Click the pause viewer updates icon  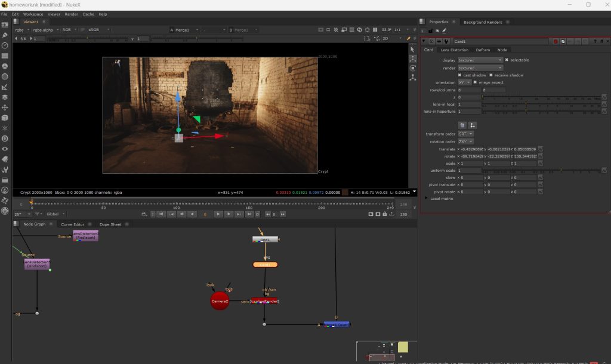tap(375, 29)
